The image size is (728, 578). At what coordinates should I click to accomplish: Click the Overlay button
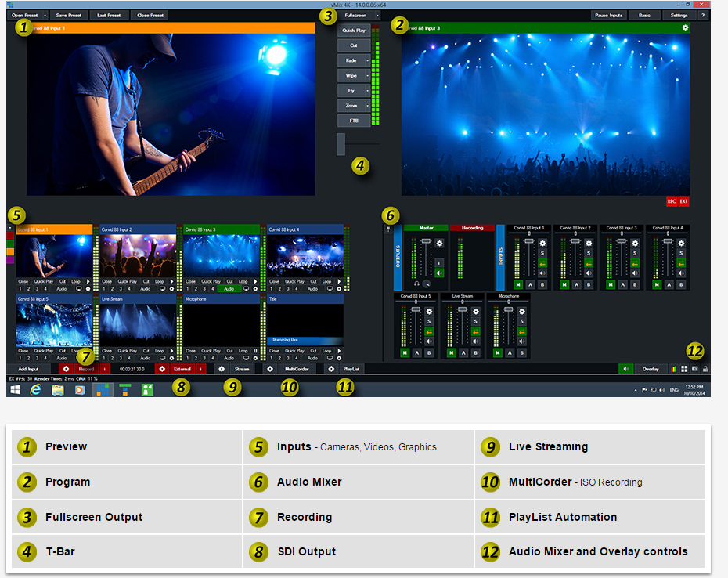coord(651,369)
